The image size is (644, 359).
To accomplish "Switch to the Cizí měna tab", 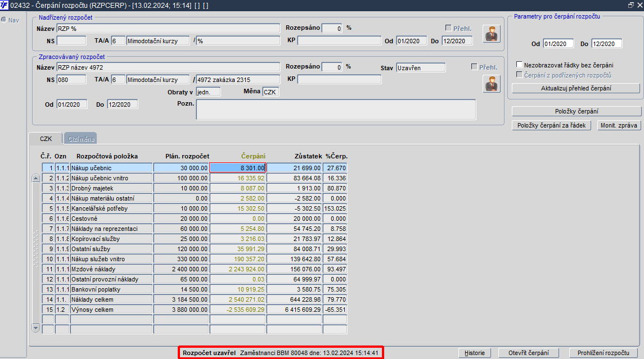I will tap(80, 139).
